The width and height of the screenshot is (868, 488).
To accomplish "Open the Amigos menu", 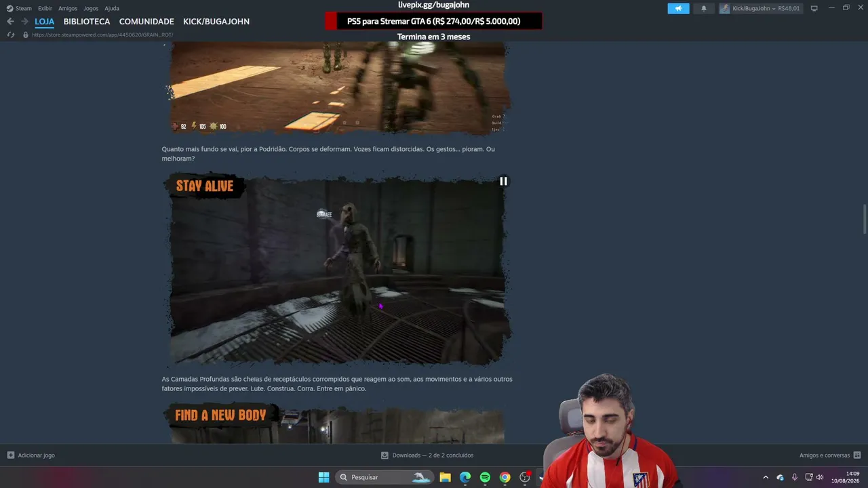I will click(68, 8).
